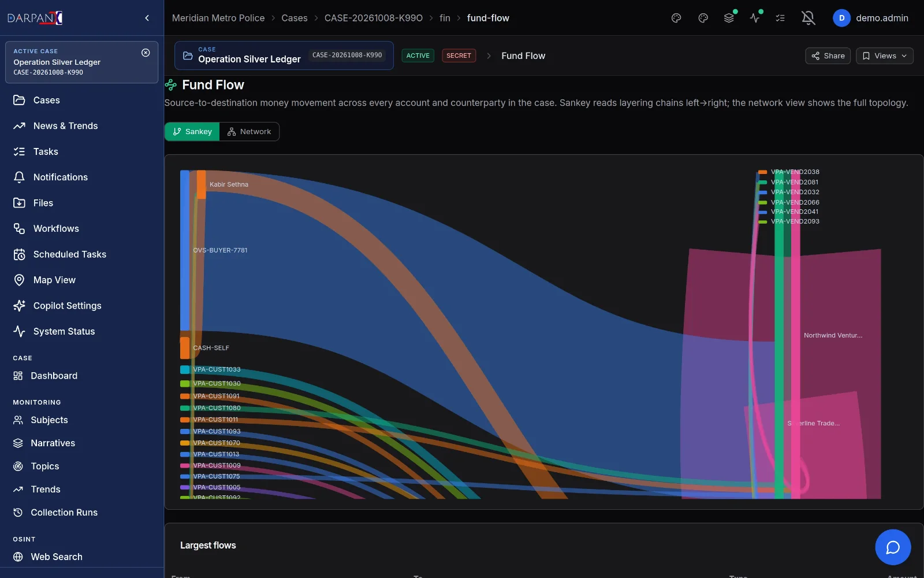Click the Cases breadcrumb link
The image size is (924, 578).
pyautogui.click(x=295, y=18)
